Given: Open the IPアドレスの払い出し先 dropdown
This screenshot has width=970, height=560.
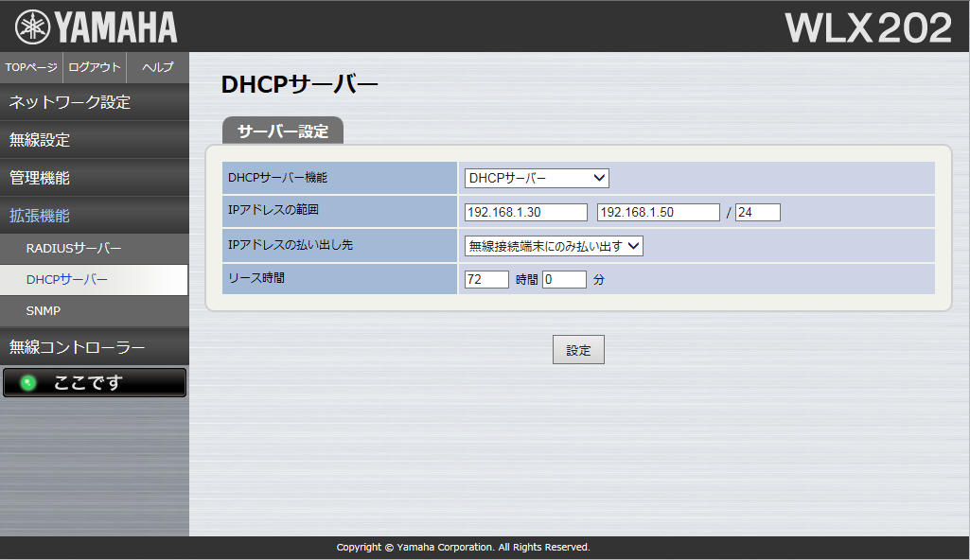Looking at the screenshot, I should 552,245.
